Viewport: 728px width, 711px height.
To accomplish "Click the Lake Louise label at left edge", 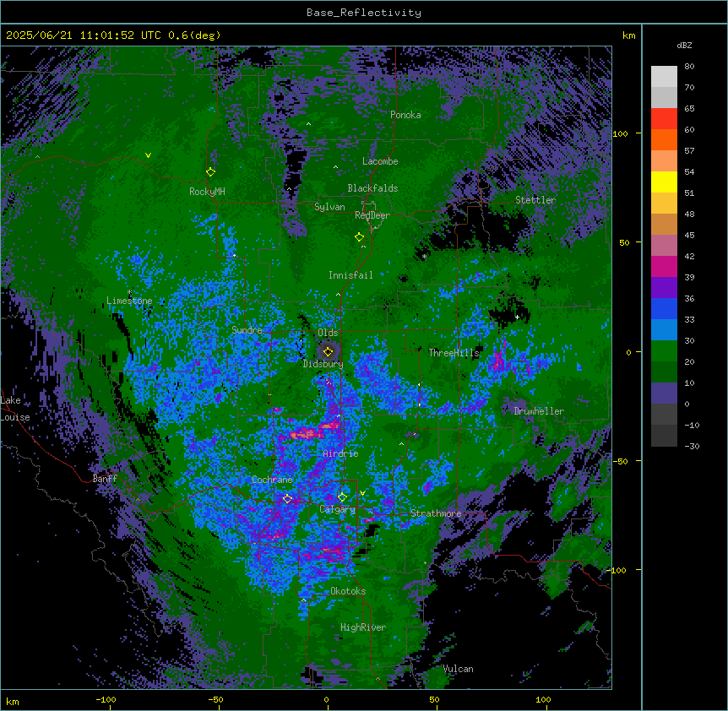I will [15, 409].
